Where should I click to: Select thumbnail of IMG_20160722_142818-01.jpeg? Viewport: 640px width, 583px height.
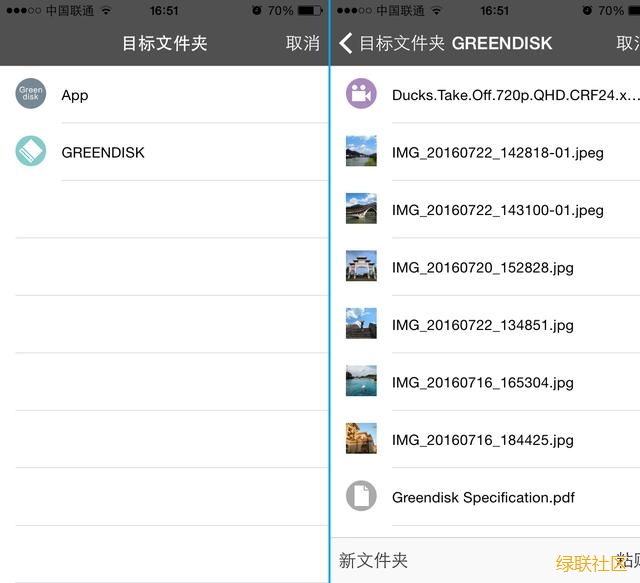(361, 152)
